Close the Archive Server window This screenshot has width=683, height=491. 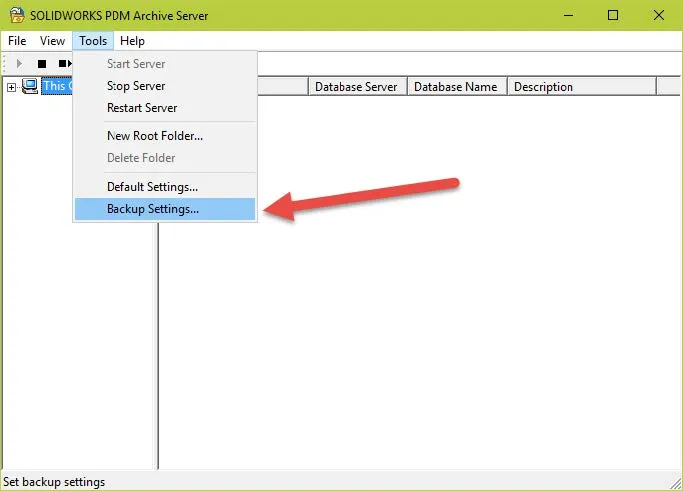[x=659, y=15]
